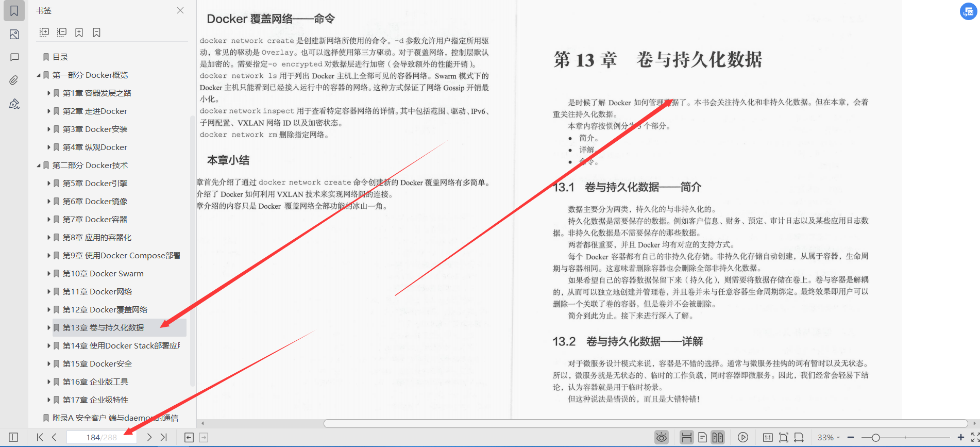Click the zoom in plus button
Image resolution: width=980 pixels, height=447 pixels.
[x=960, y=437]
